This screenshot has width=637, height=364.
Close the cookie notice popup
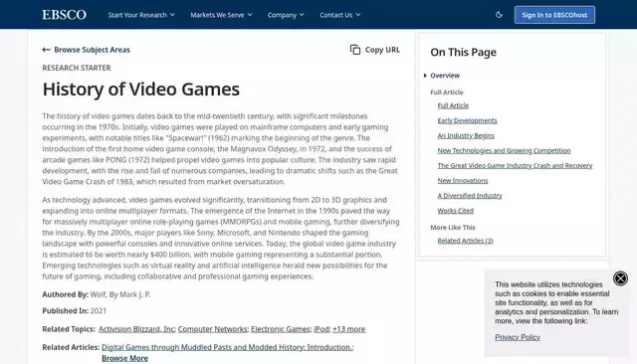[620, 278]
